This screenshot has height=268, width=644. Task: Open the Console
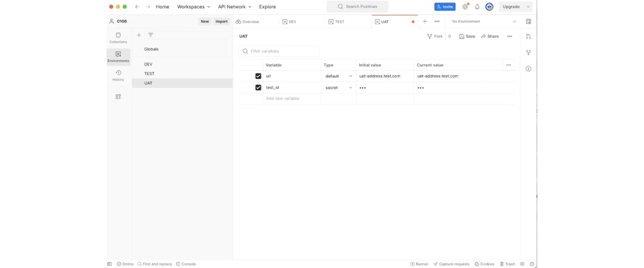click(x=186, y=264)
